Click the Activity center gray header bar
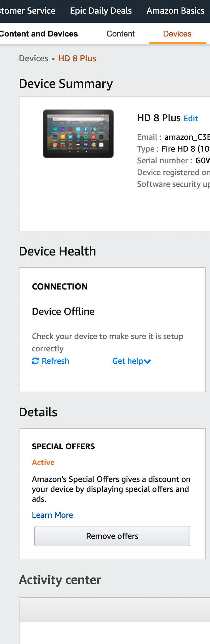210x644 pixels. (x=114, y=610)
